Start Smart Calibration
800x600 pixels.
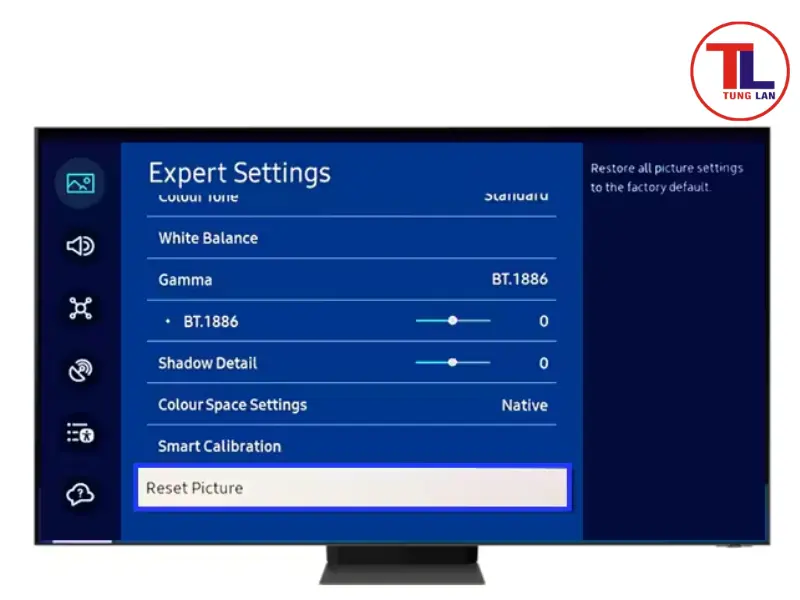click(x=219, y=446)
